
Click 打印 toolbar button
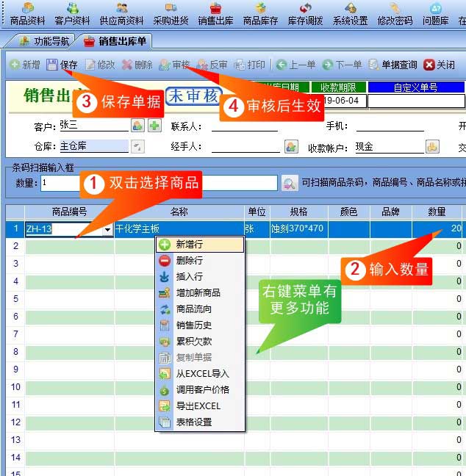[249, 65]
